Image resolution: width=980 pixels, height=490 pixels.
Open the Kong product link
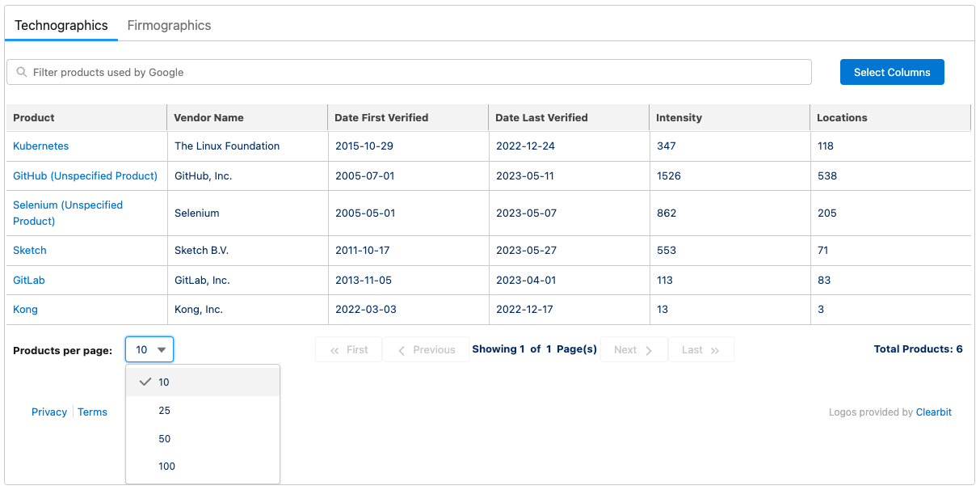(x=25, y=309)
